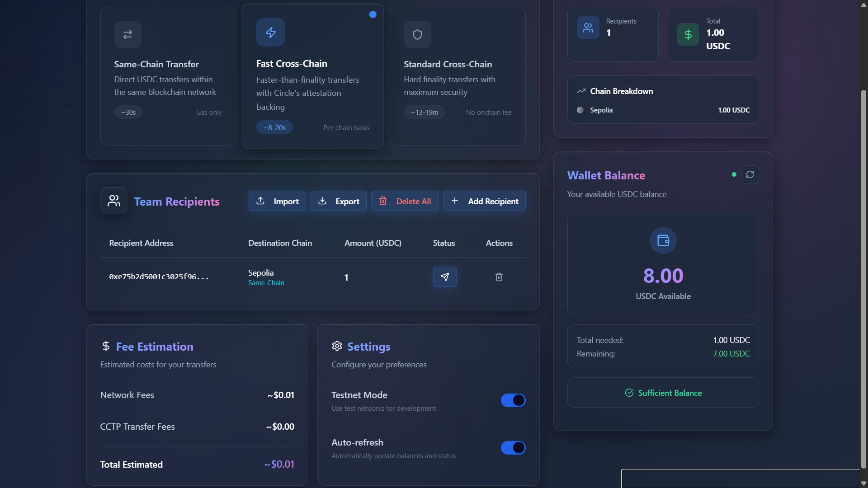Image resolution: width=868 pixels, height=488 pixels.
Task: Click the Same-Chain Transfer swap arrows icon
Action: [127, 34]
